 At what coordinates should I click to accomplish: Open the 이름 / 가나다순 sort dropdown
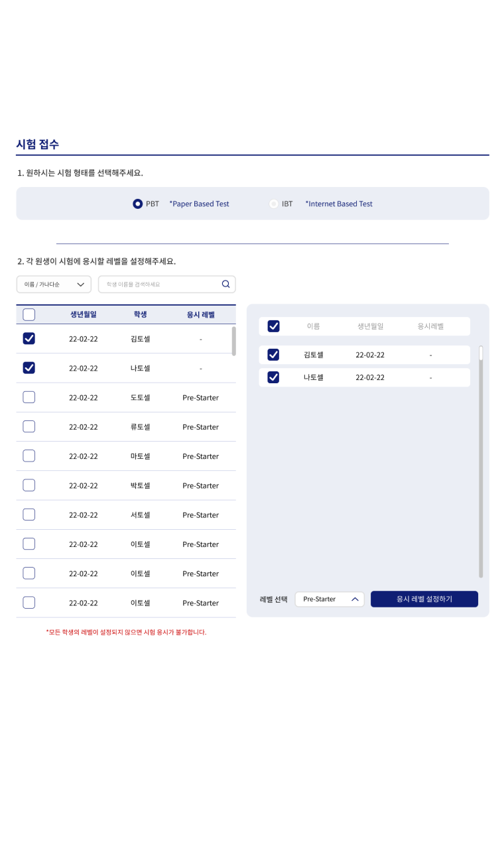click(54, 284)
